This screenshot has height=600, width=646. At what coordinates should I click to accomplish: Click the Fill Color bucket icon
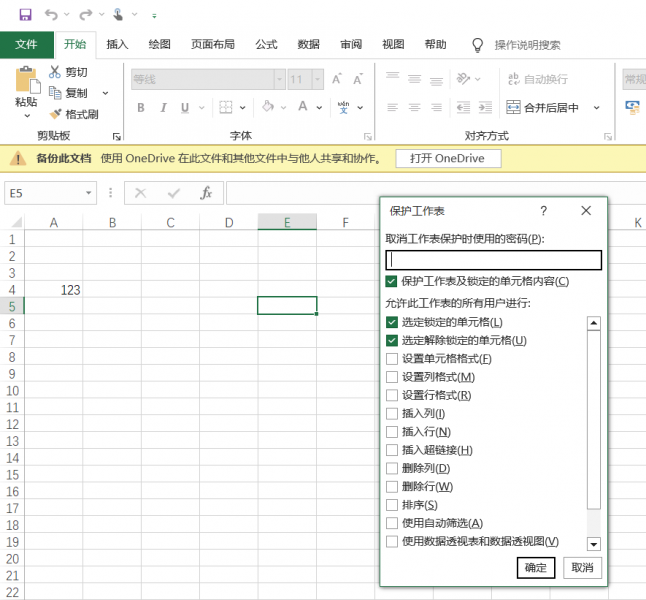[268, 107]
